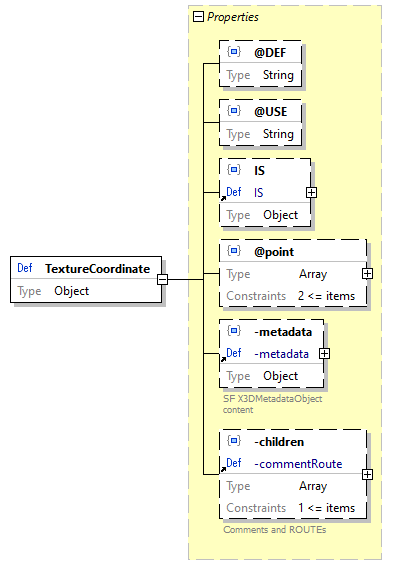
Task: Open the IS definition link
Action: [259, 192]
